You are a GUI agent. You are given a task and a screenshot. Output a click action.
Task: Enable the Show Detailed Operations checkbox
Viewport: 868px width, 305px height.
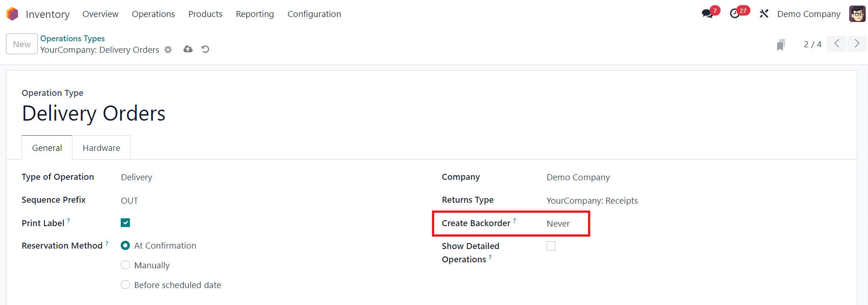click(551, 246)
